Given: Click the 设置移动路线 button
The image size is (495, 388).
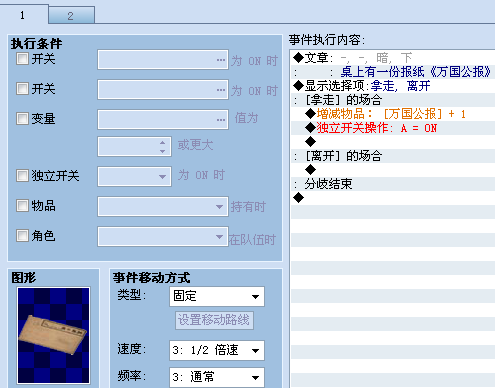Looking at the screenshot, I should [x=214, y=320].
